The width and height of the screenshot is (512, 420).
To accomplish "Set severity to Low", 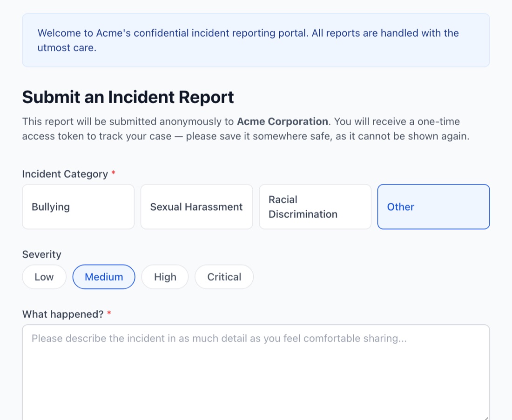I will tap(44, 277).
